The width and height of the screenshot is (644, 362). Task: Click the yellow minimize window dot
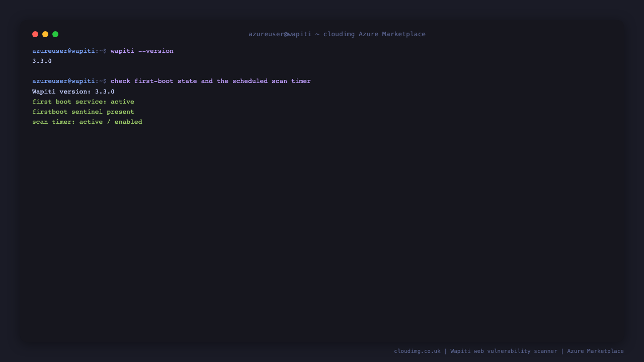[x=45, y=34]
